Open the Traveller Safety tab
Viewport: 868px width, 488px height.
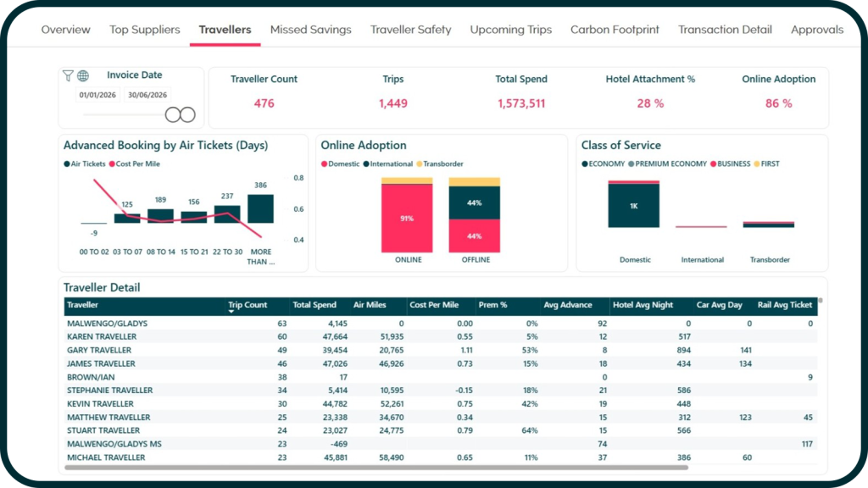tap(411, 30)
